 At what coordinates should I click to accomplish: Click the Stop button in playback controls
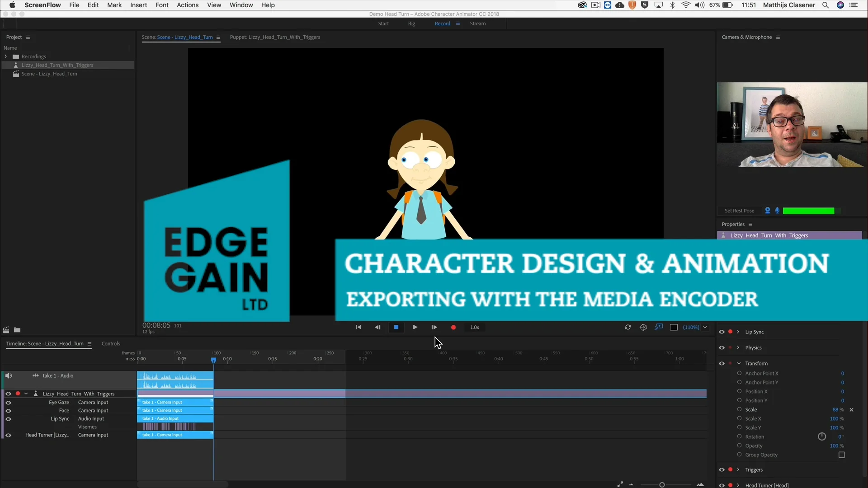tap(396, 327)
